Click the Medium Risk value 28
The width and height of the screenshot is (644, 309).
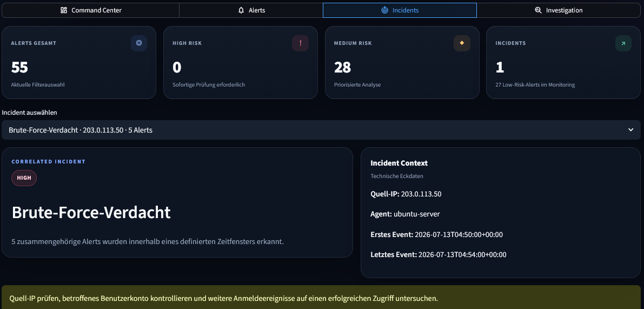(x=342, y=67)
